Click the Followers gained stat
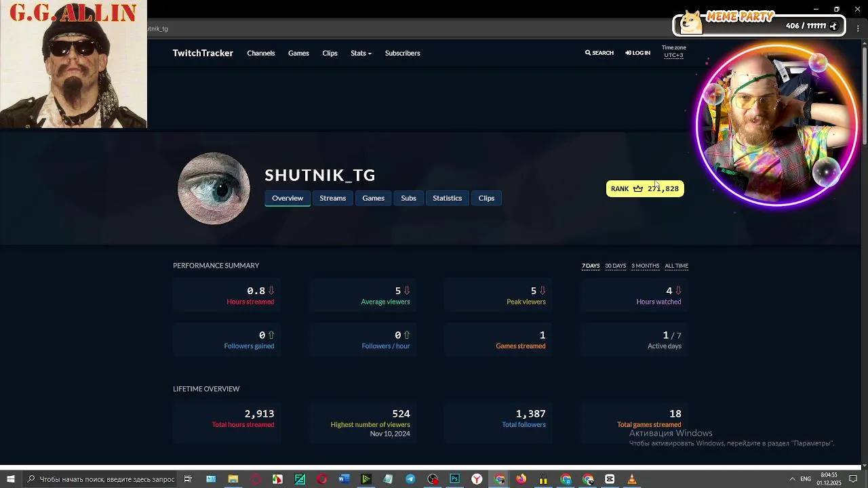Viewport: 868px width, 488px height. pyautogui.click(x=227, y=340)
